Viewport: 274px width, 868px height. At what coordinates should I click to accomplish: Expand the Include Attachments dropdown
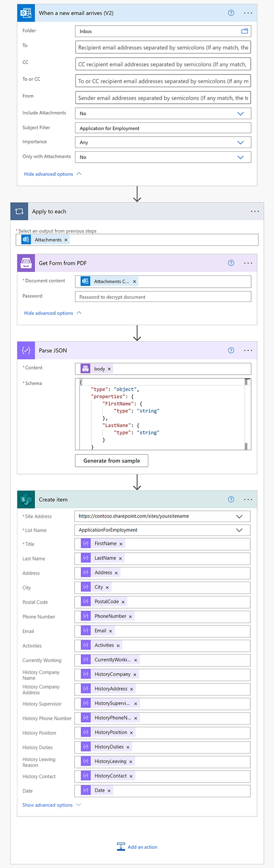pos(241,113)
